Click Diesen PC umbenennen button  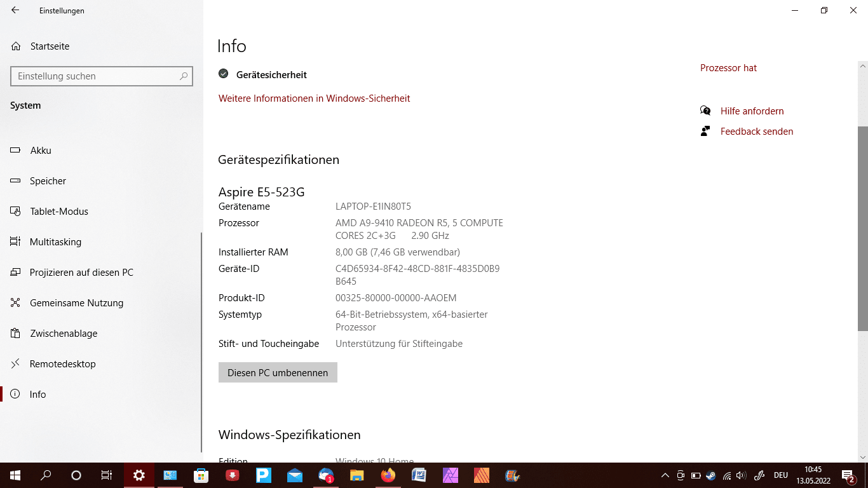[278, 372]
